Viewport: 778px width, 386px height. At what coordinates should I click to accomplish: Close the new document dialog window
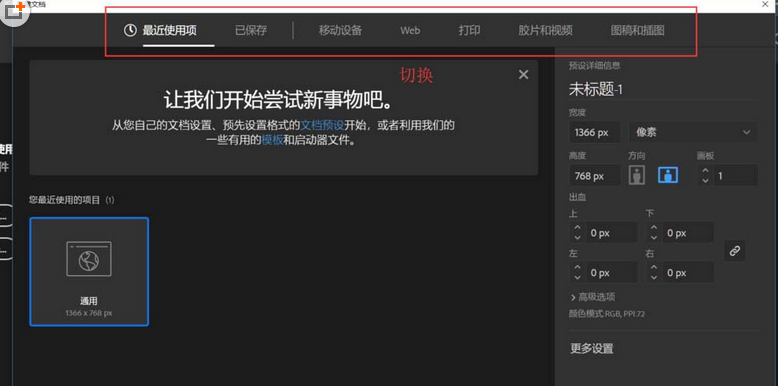(x=766, y=4)
